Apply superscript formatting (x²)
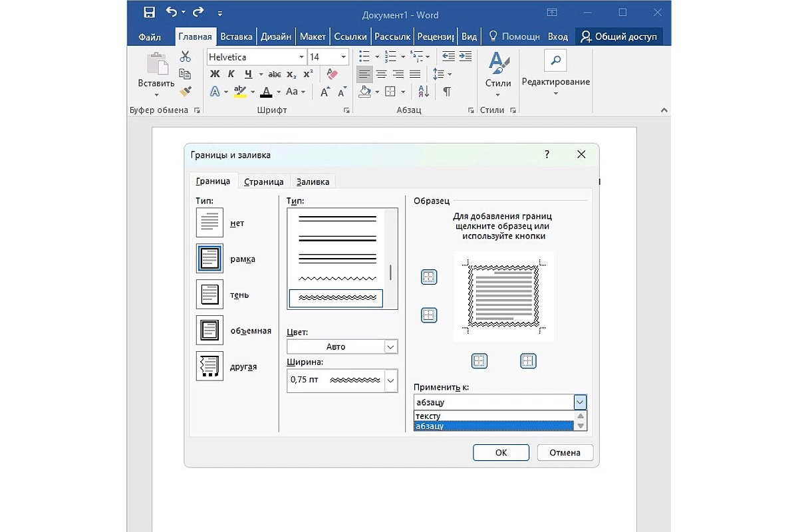 pyautogui.click(x=308, y=74)
